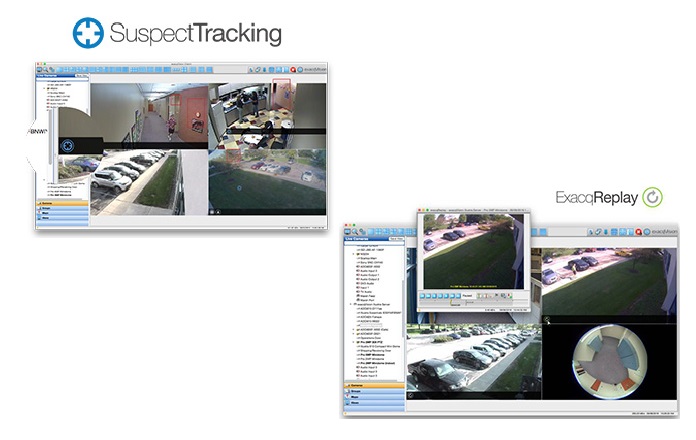Screen dimensions: 696x440
Task: Close the ExacqReplay popup with its red button
Action: (420, 210)
